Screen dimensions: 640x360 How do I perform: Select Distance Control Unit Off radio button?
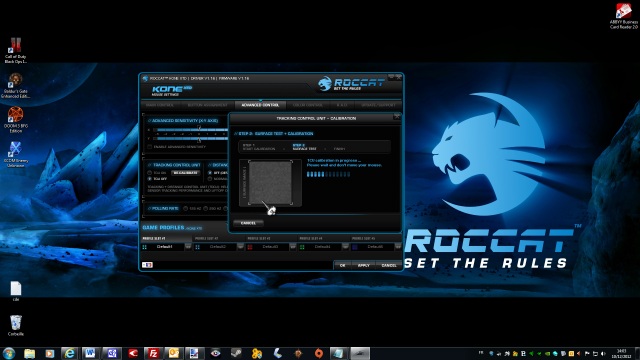[210, 173]
